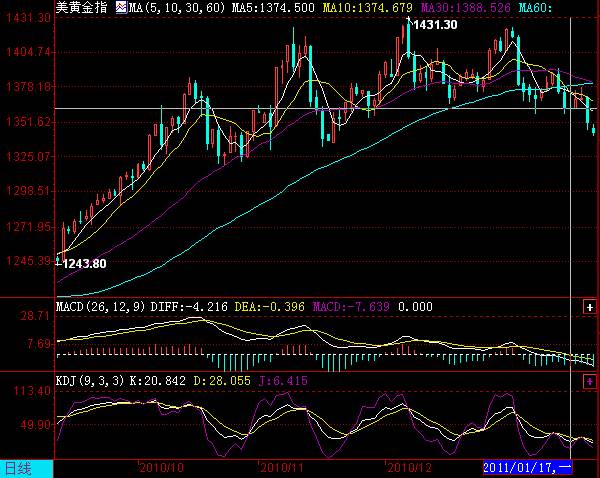Select the J:6.415 value
The image size is (600, 478).
pos(283,381)
